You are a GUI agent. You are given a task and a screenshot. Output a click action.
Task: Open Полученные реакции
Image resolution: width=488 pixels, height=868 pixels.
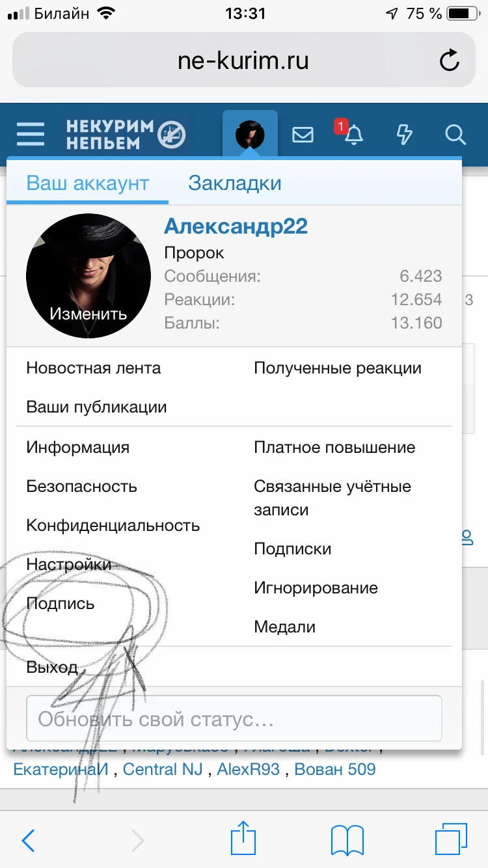(x=338, y=368)
